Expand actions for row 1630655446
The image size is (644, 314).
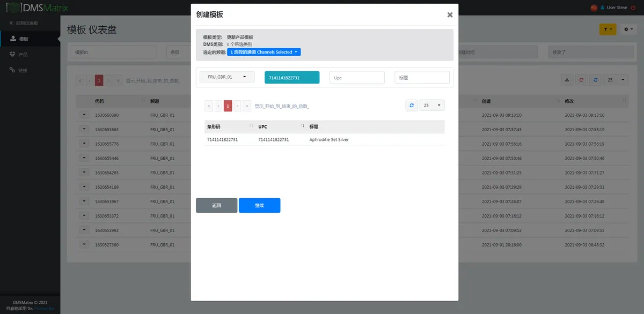[x=84, y=158]
